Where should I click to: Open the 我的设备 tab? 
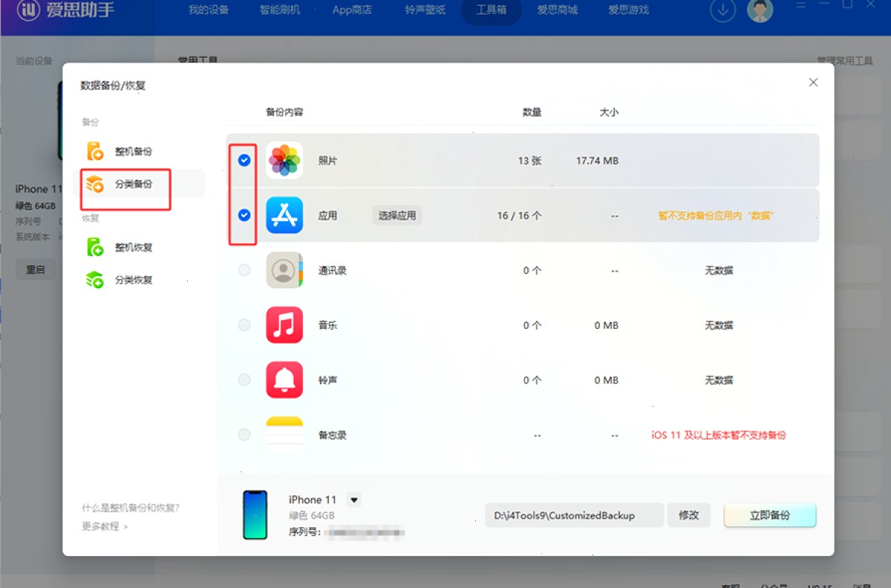point(209,10)
